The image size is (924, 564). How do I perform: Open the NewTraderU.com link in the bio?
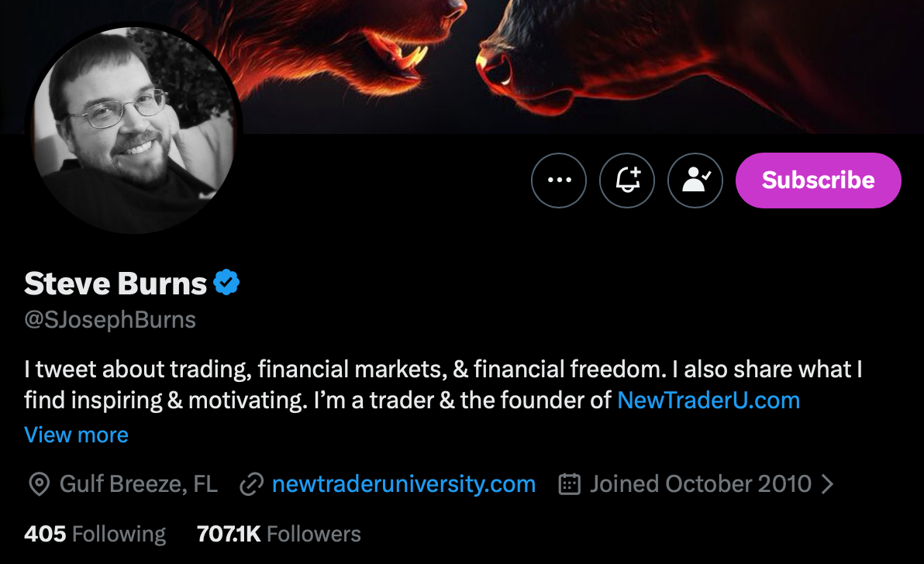point(709,401)
